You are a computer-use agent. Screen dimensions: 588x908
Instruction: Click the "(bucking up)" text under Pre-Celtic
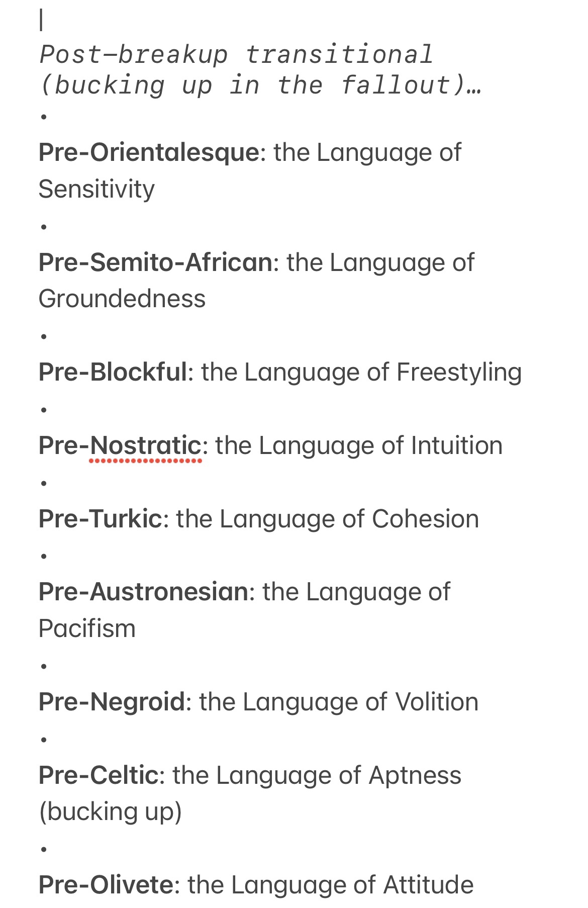tap(111, 811)
